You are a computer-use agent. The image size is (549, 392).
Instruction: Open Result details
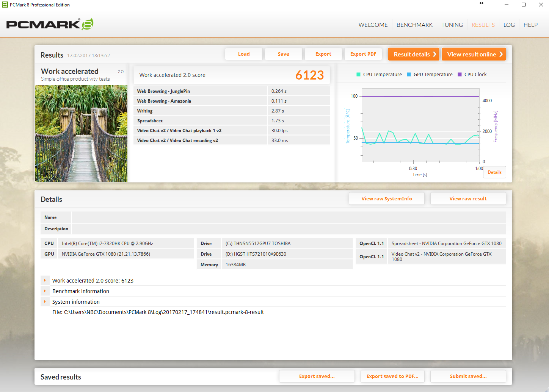[414, 54]
